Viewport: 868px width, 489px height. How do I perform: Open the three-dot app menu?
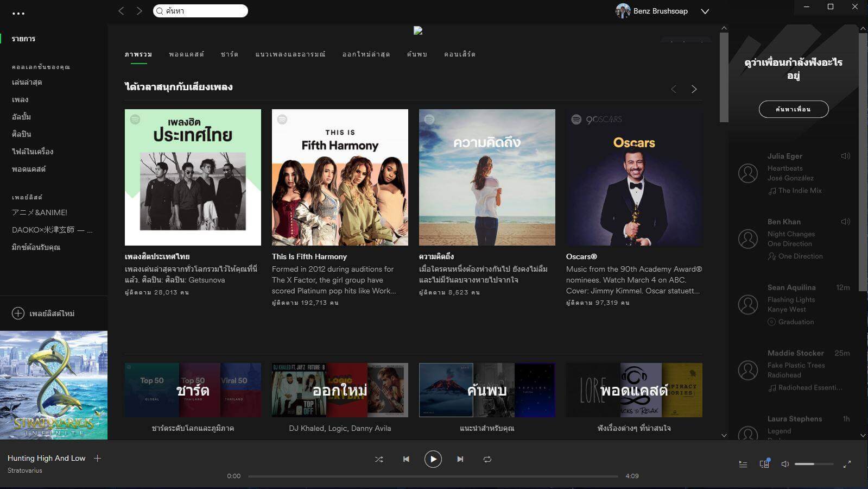(x=18, y=14)
